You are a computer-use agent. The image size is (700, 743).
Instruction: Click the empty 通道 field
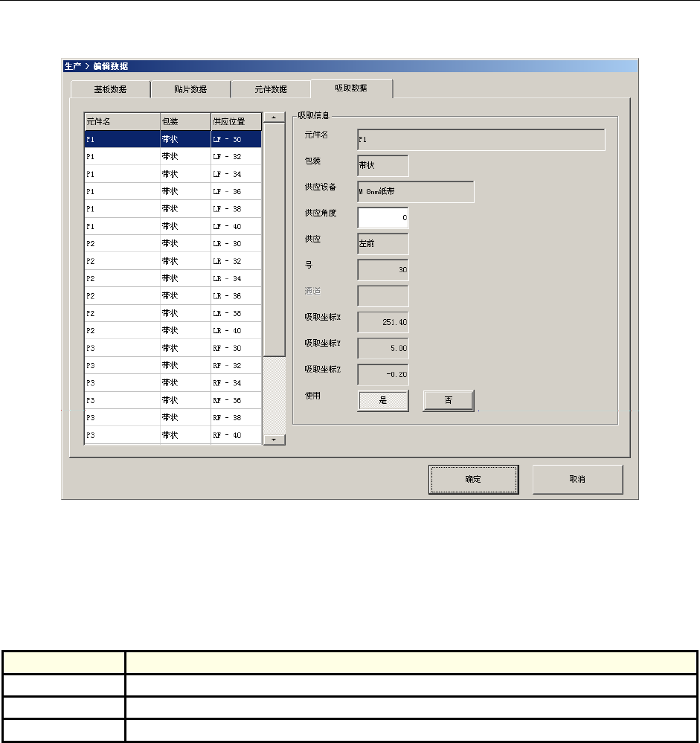(x=383, y=296)
